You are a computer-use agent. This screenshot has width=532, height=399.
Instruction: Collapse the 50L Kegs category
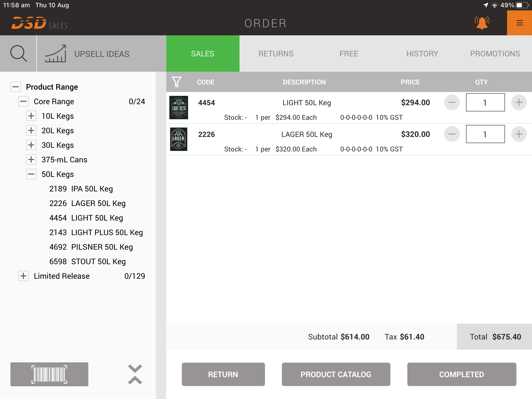tap(31, 174)
